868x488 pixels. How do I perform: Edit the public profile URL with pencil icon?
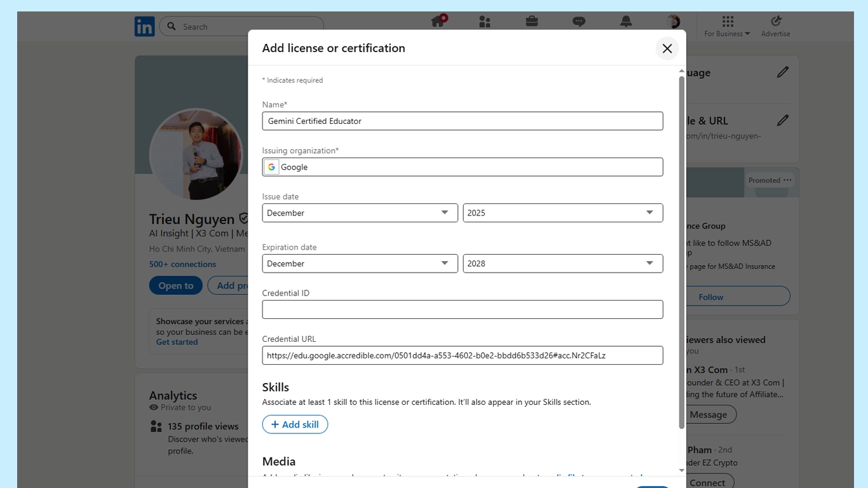pos(783,120)
